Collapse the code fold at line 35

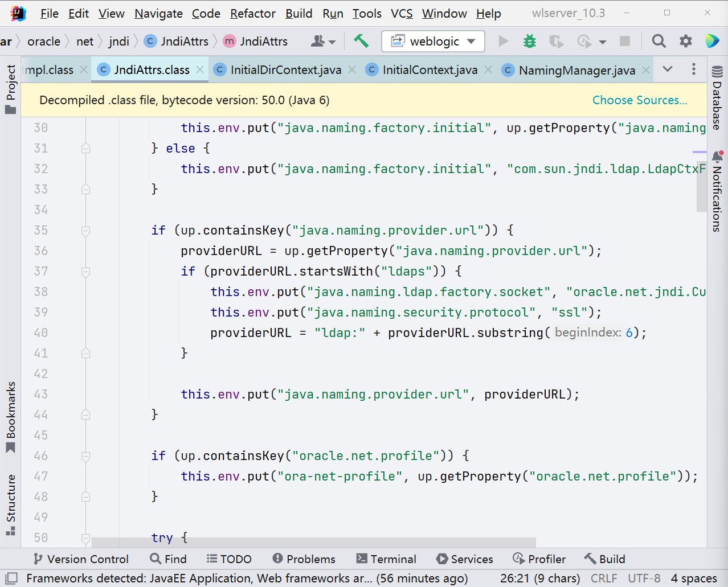(x=85, y=230)
